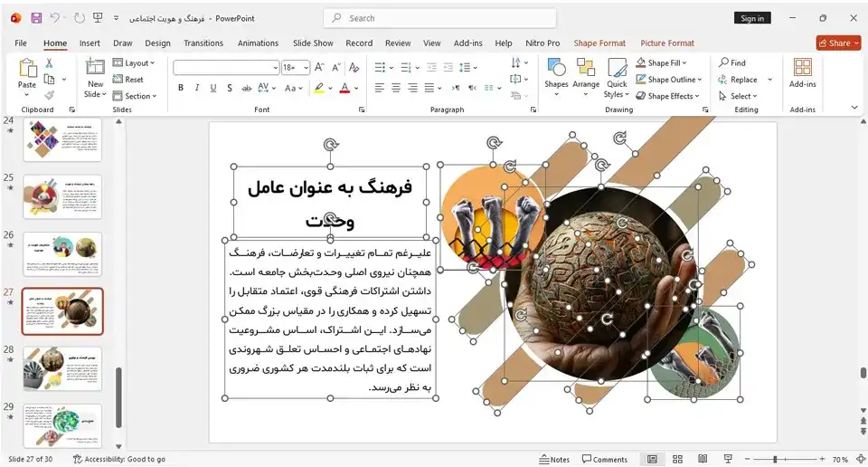Select slide 28 thumbnail
This screenshot has width=868, height=467.
coord(62,368)
